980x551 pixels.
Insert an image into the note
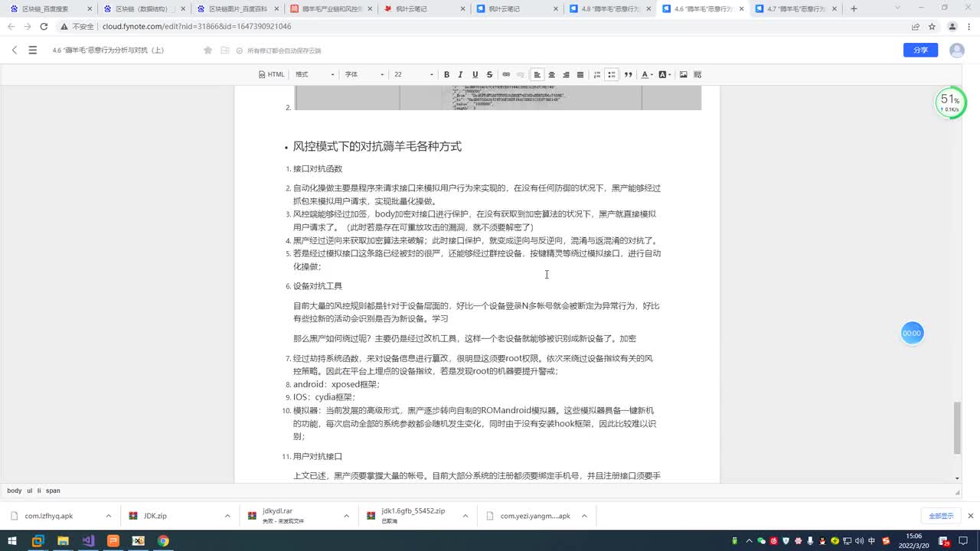coord(683,74)
